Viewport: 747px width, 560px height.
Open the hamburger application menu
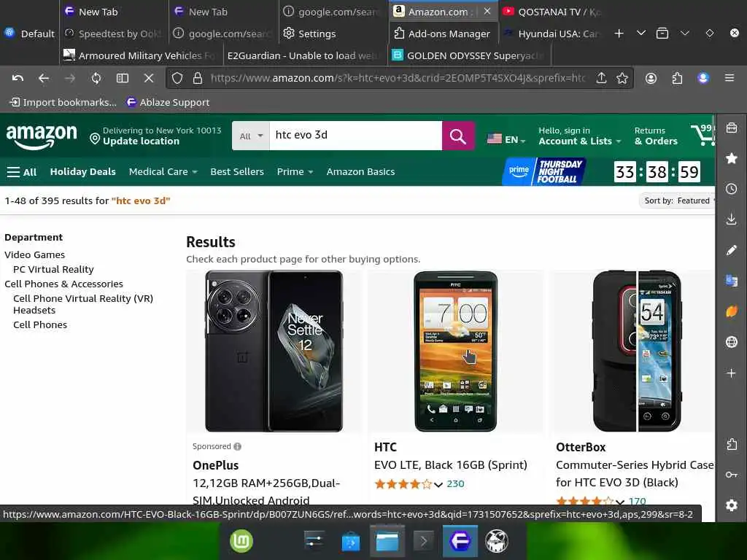pos(729,78)
